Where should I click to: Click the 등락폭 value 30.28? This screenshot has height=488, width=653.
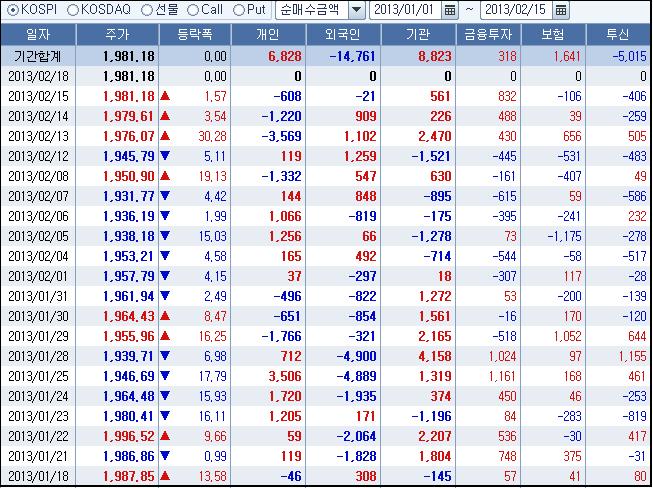coord(212,137)
